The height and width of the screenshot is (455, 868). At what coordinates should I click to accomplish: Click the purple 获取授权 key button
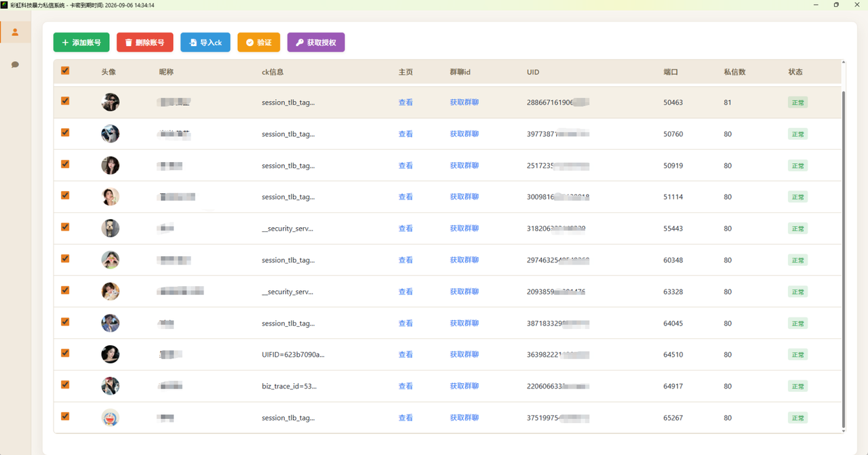316,43
